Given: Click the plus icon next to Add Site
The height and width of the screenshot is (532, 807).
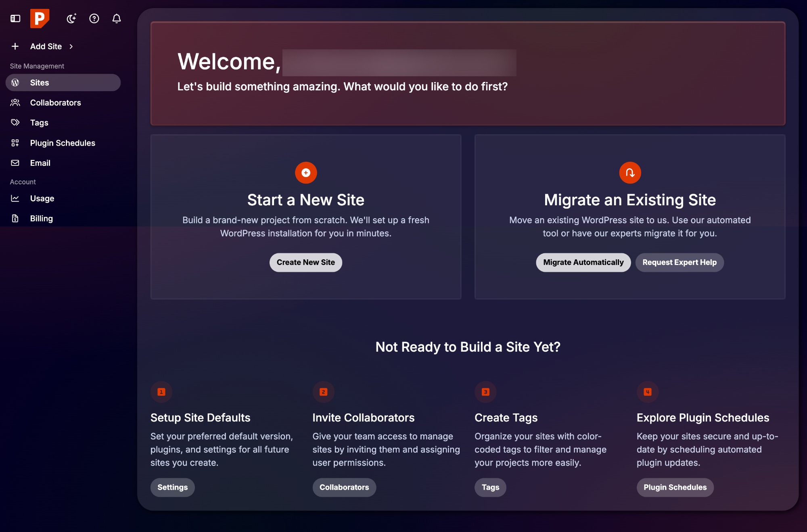Looking at the screenshot, I should pyautogui.click(x=15, y=46).
